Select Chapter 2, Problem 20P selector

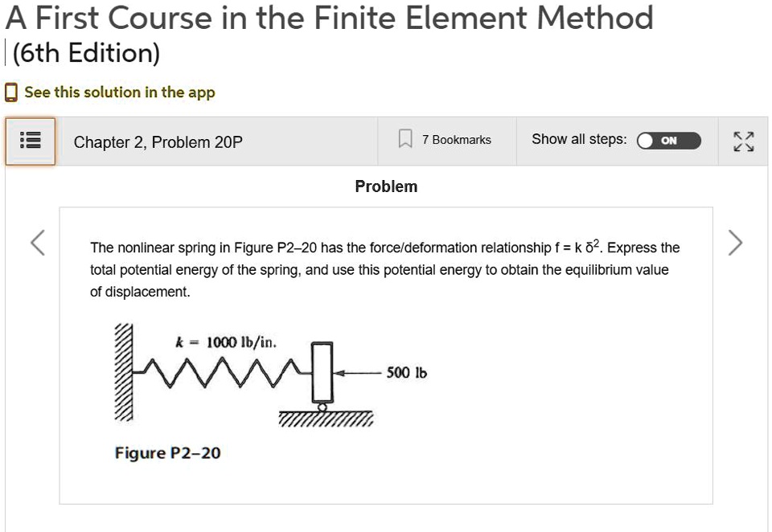pos(158,142)
